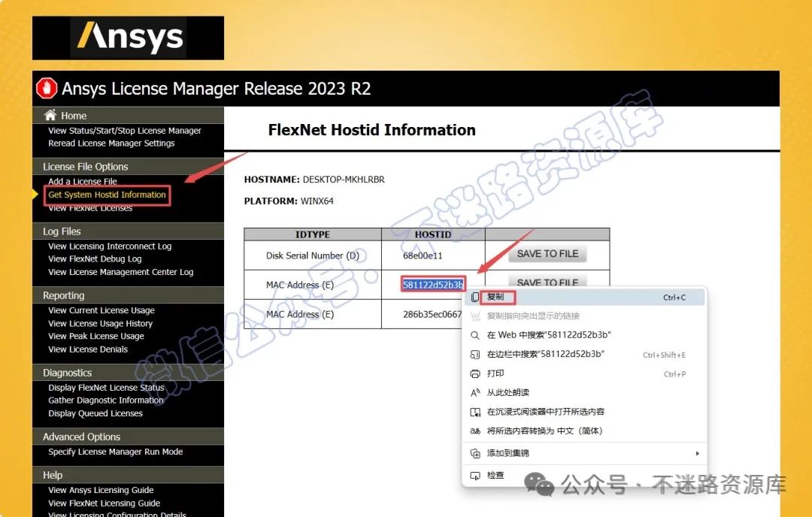812x517 pixels.
Task: Click the IDTYPE column header
Action: tap(313, 234)
